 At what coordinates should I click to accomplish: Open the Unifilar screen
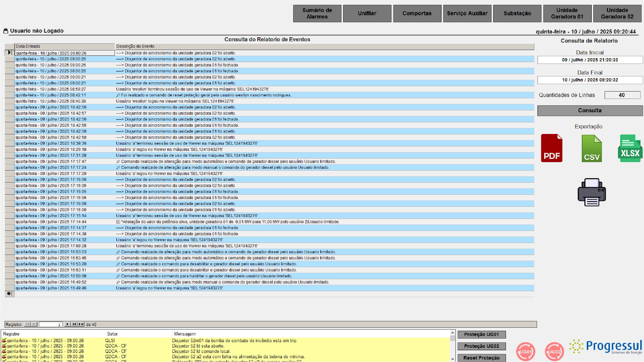(x=367, y=13)
